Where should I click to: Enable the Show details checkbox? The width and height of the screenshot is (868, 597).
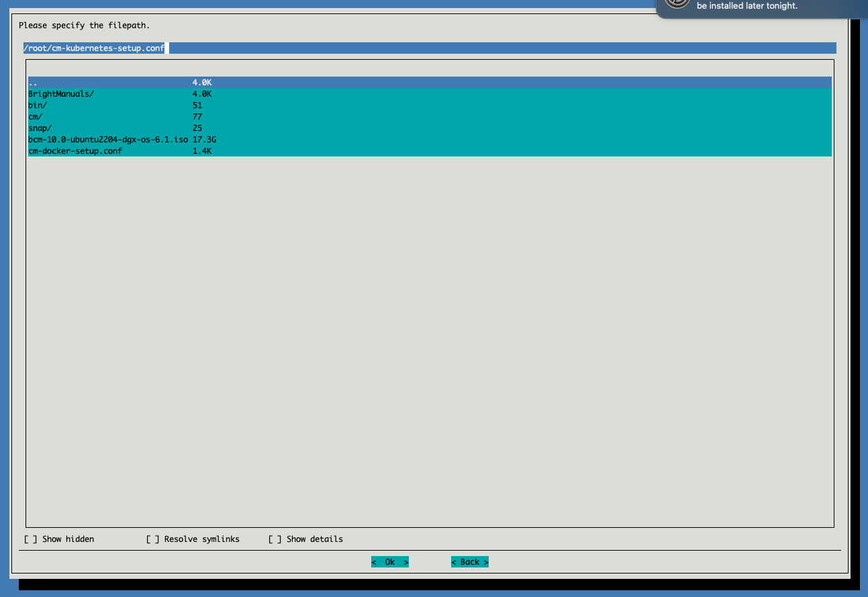pos(275,539)
